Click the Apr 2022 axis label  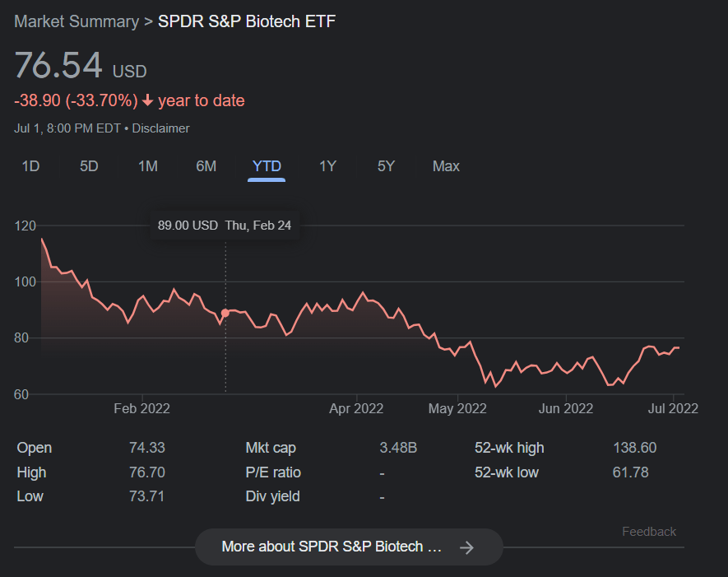coord(356,408)
